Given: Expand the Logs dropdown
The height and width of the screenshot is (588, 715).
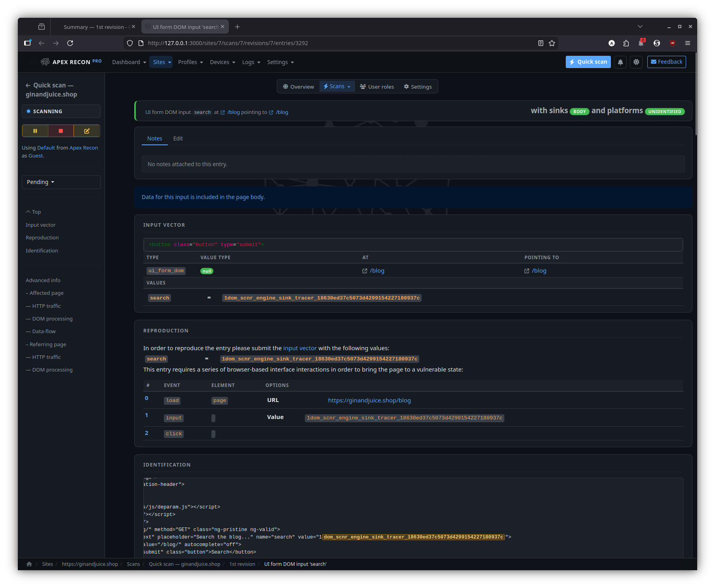Looking at the screenshot, I should pos(251,62).
